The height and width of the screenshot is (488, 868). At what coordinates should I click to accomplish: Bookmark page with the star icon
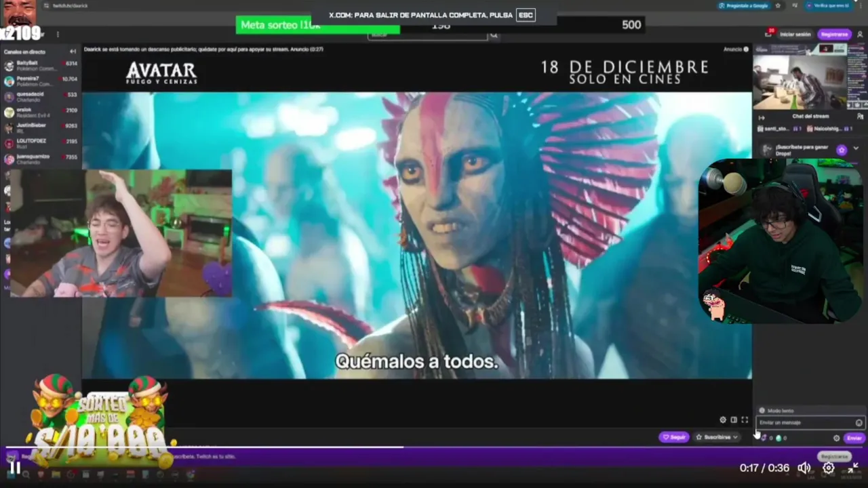click(778, 5)
